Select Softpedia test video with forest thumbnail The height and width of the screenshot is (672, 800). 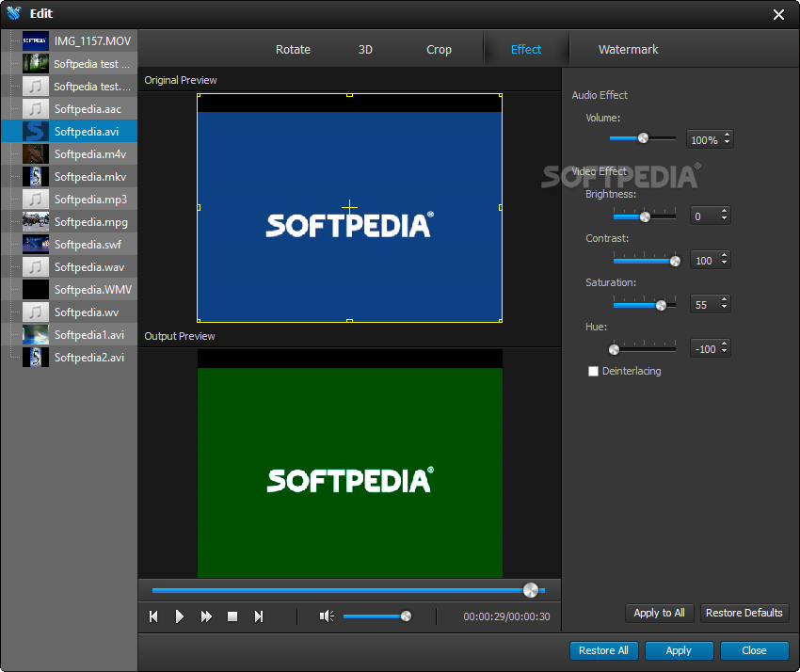tap(36, 64)
